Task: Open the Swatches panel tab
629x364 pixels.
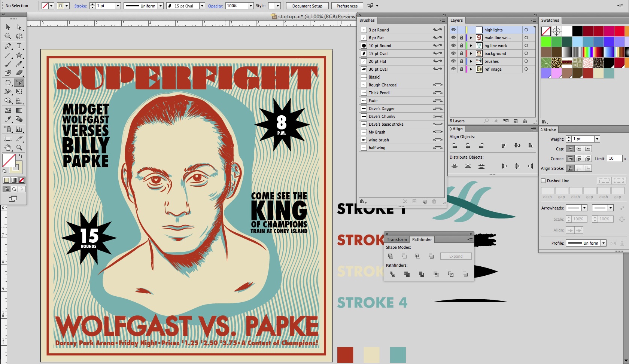Action: [x=550, y=21]
